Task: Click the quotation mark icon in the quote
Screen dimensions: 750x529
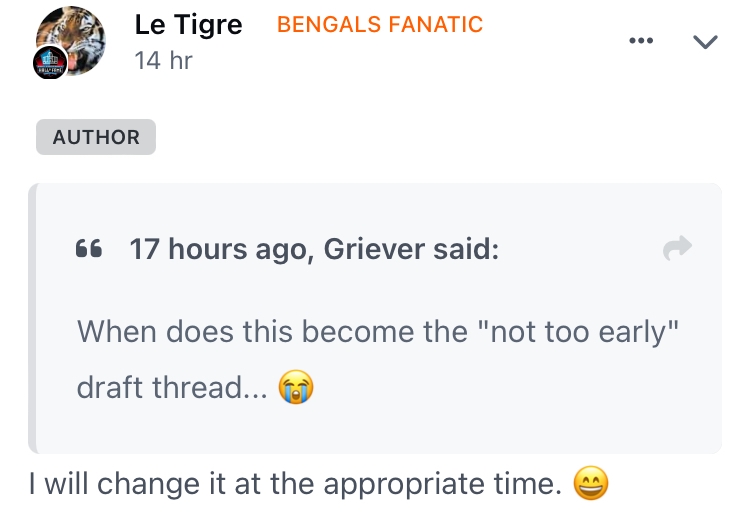Action: tap(89, 249)
